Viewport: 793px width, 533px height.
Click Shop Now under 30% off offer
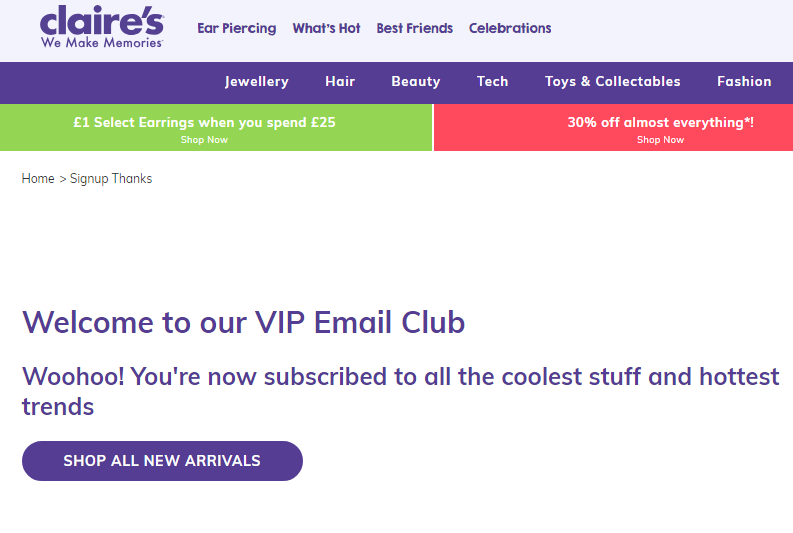(660, 140)
